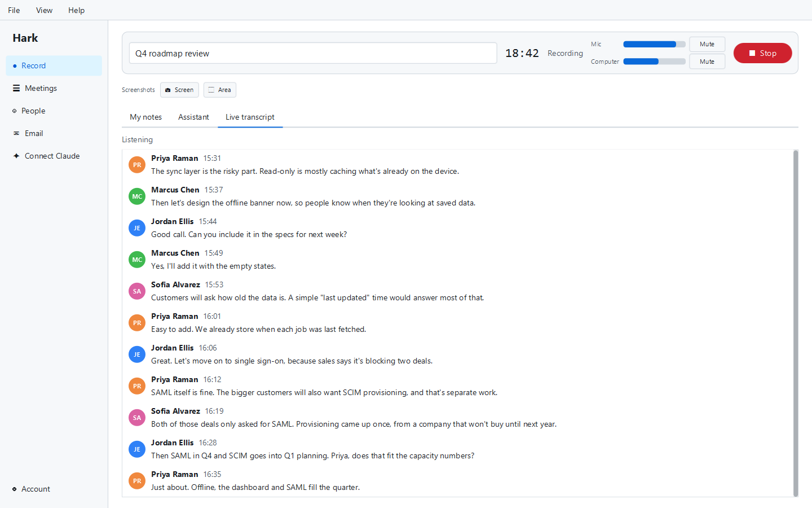Click the transcript scrollbar
This screenshot has width=812, height=508.
coord(796,323)
